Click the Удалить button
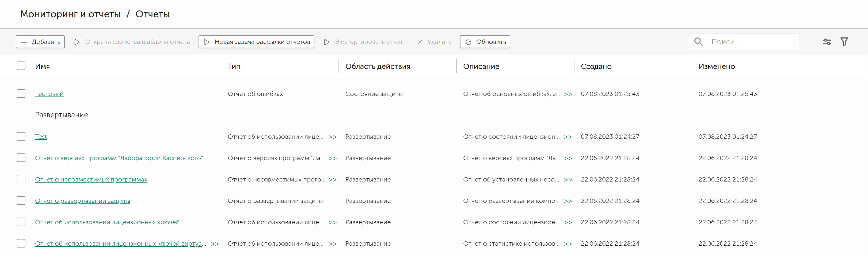Viewport: 868px width, 255px height. [434, 42]
